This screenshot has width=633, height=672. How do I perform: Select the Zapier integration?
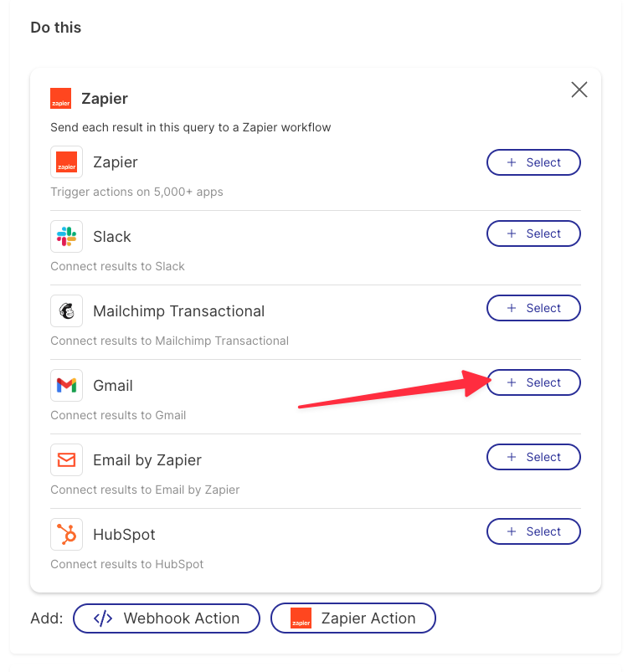point(533,162)
